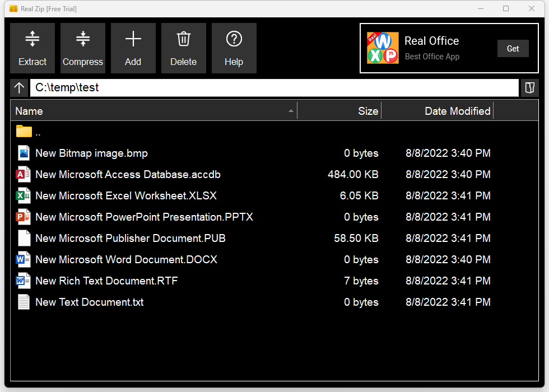Sort by Date Modified column header
The image size is (549, 392).
coord(437,111)
